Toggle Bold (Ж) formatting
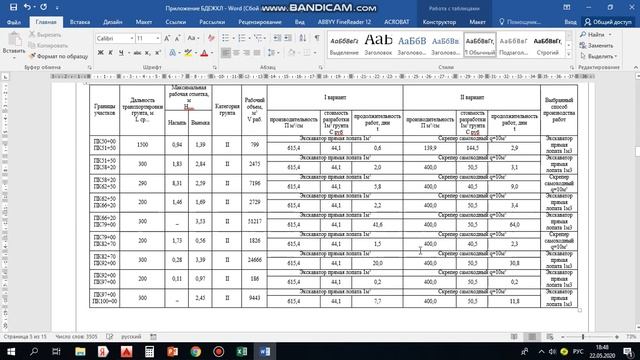 tap(100, 53)
